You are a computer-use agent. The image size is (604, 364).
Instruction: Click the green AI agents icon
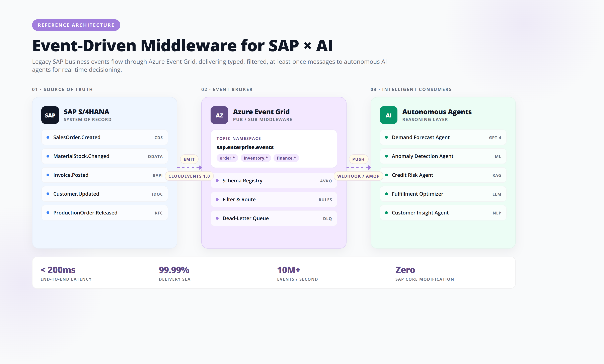pos(388,115)
